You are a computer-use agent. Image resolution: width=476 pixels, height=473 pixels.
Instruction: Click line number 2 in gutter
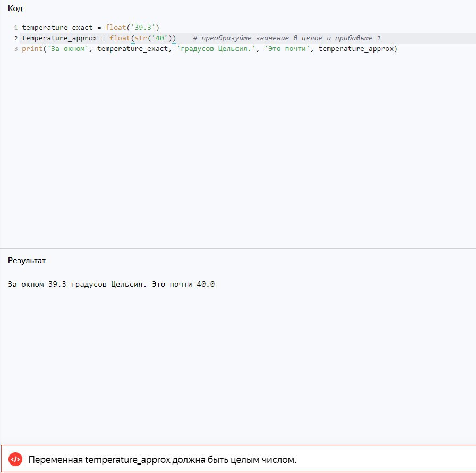(16, 38)
